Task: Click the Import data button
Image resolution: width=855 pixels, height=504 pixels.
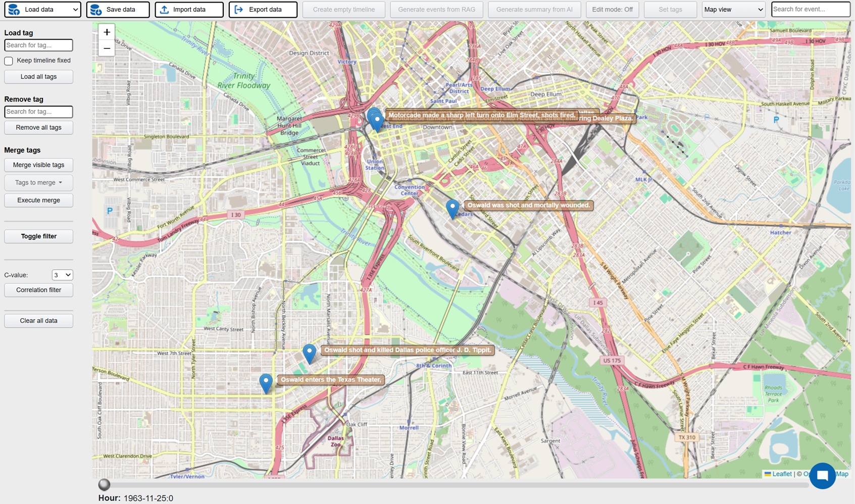Action: point(189,10)
